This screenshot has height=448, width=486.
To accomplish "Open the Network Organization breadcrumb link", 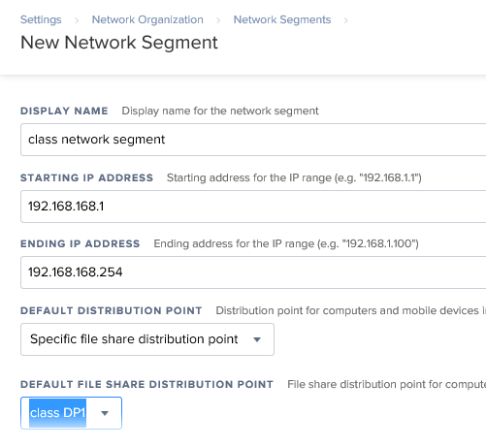I will [x=147, y=19].
